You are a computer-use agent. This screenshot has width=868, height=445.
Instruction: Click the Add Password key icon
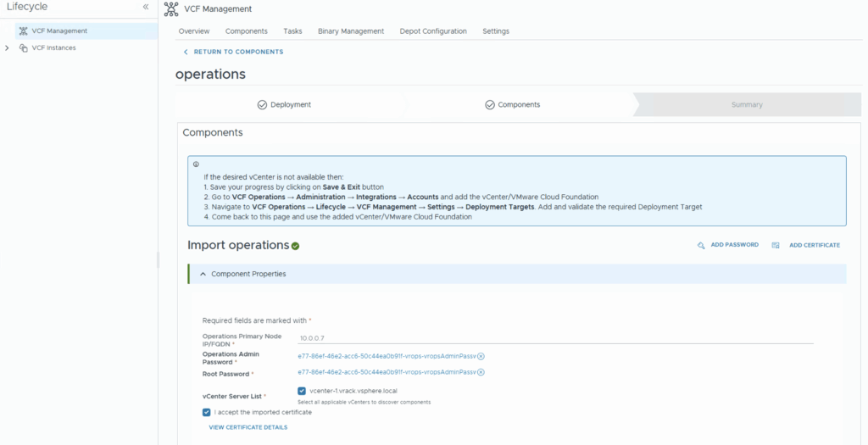(701, 245)
